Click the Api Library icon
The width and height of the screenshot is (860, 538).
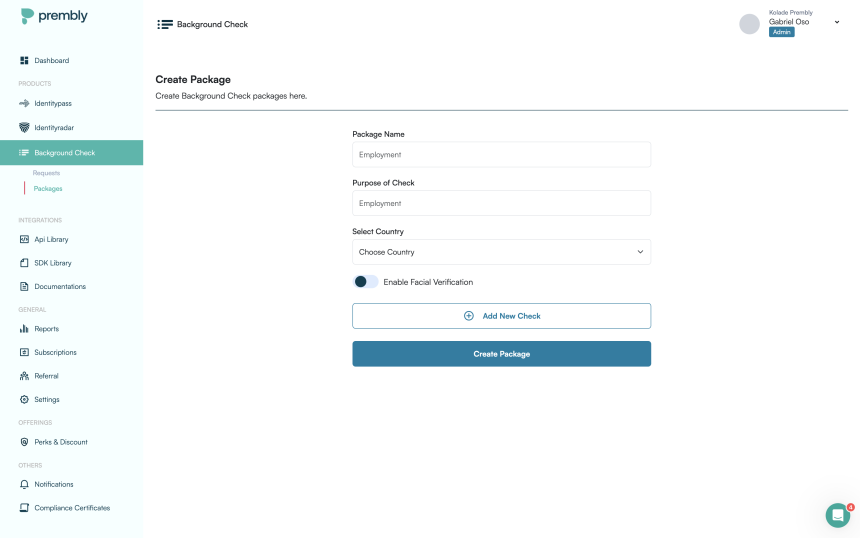[24, 240]
